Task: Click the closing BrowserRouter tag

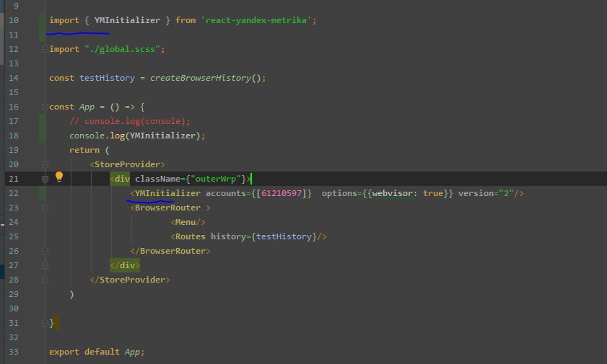Action: pos(170,251)
